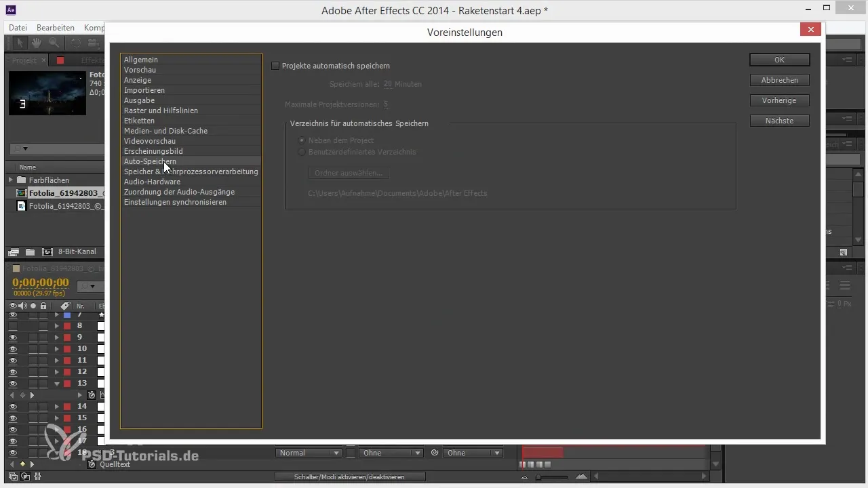Select the Rotation tool
Screen dimensions: 868x488
coord(76,43)
